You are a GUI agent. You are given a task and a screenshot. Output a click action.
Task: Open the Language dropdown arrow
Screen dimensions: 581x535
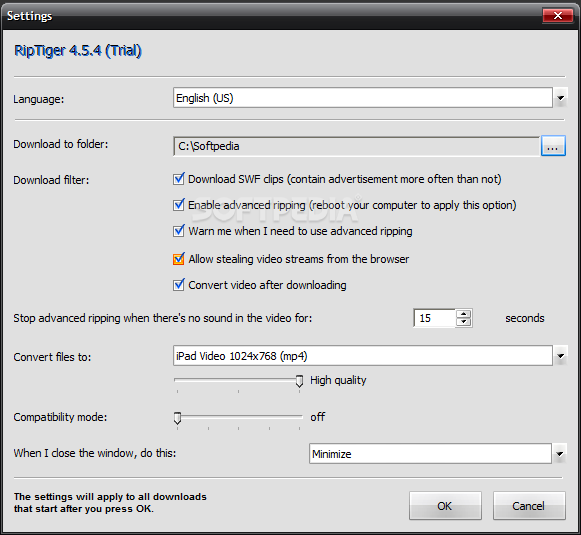pyautogui.click(x=560, y=98)
